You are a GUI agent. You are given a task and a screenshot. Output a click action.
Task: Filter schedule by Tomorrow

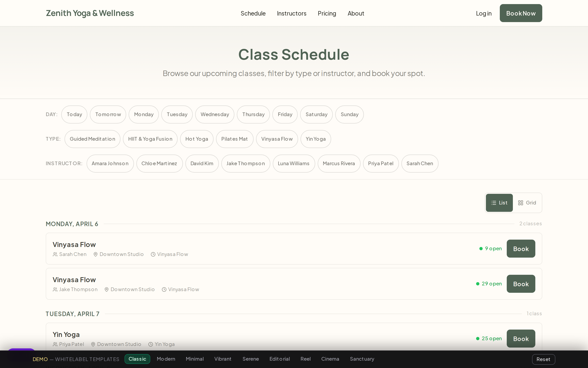[108, 114]
